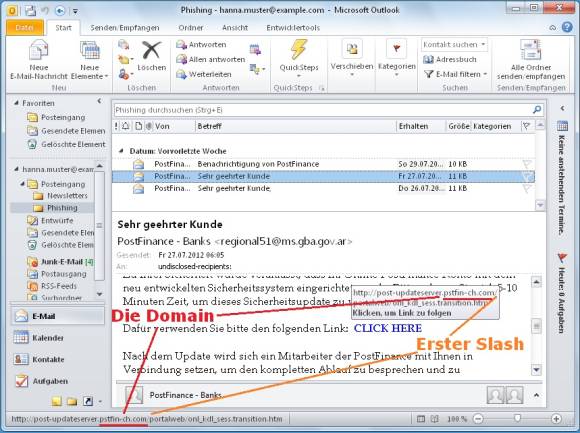This screenshot has width=580, height=433.
Task: Click the zoom slider handle in status bar
Action: click(517, 419)
